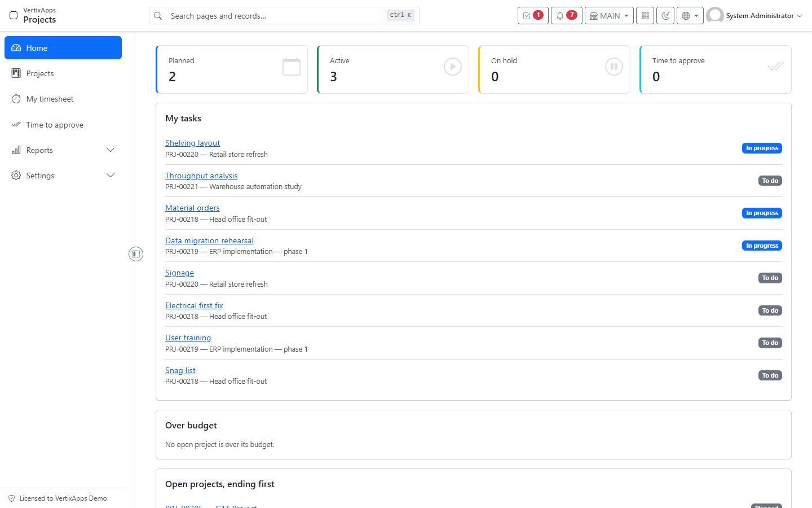Open the Data migration rehearsal task
This screenshot has width=812, height=508.
(209, 240)
